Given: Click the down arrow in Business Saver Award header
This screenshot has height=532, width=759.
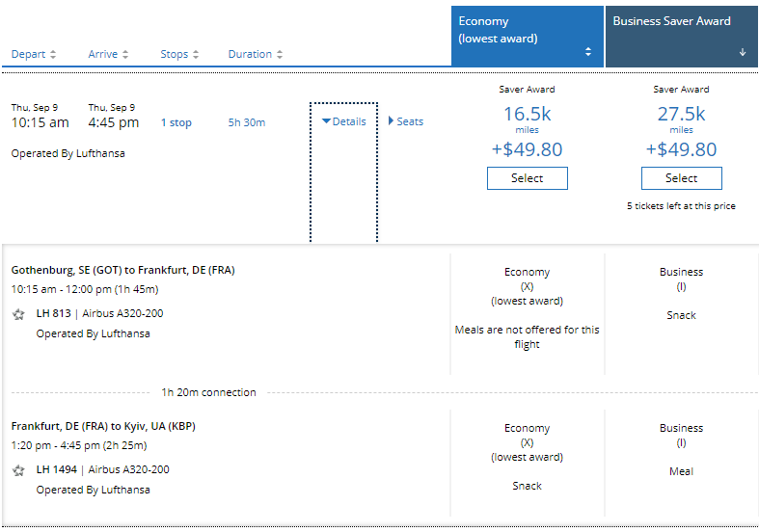Looking at the screenshot, I should (743, 53).
